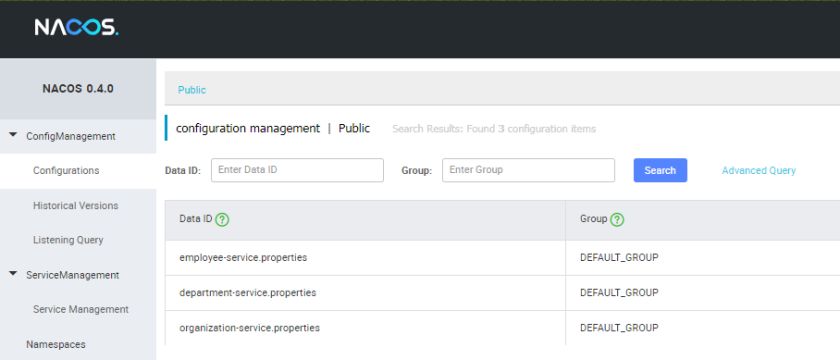Select department-service.properties row
This screenshot has width=840, height=360.
502,293
